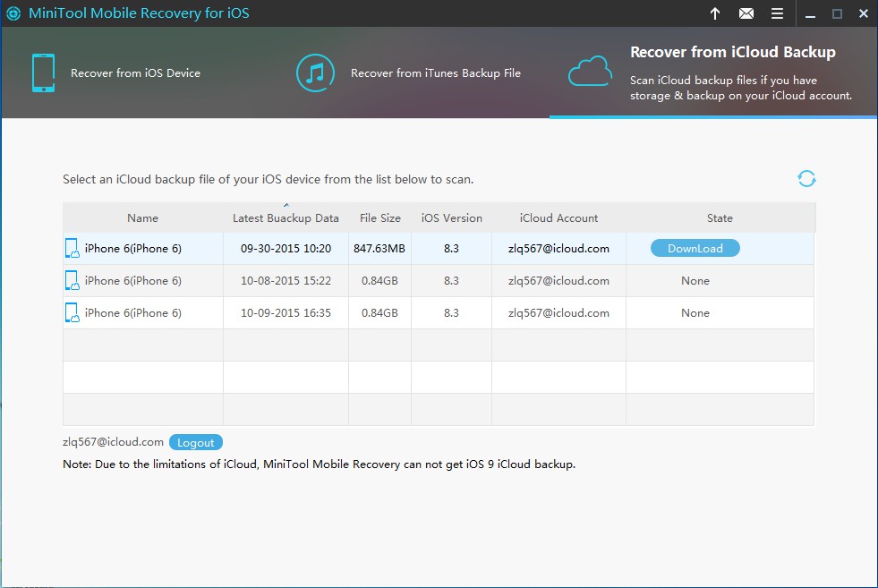Click iPhone 6 name in 09-30-2015 row

(x=133, y=248)
